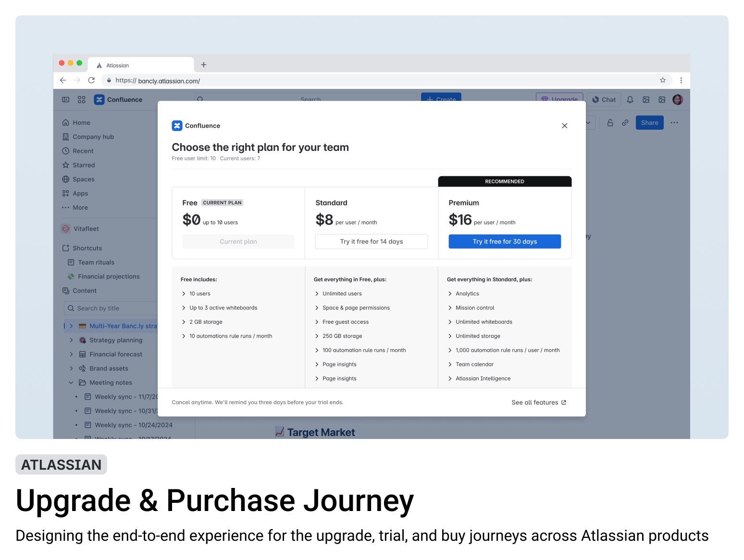Select Home in the Confluence sidebar
The height and width of the screenshot is (560, 744).
pos(81,122)
